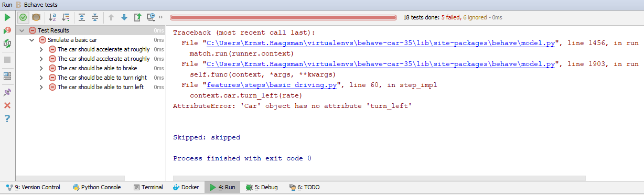This screenshot has width=644, height=195.
Task: Expand The car should be able to turn right
Action: pos(42,78)
